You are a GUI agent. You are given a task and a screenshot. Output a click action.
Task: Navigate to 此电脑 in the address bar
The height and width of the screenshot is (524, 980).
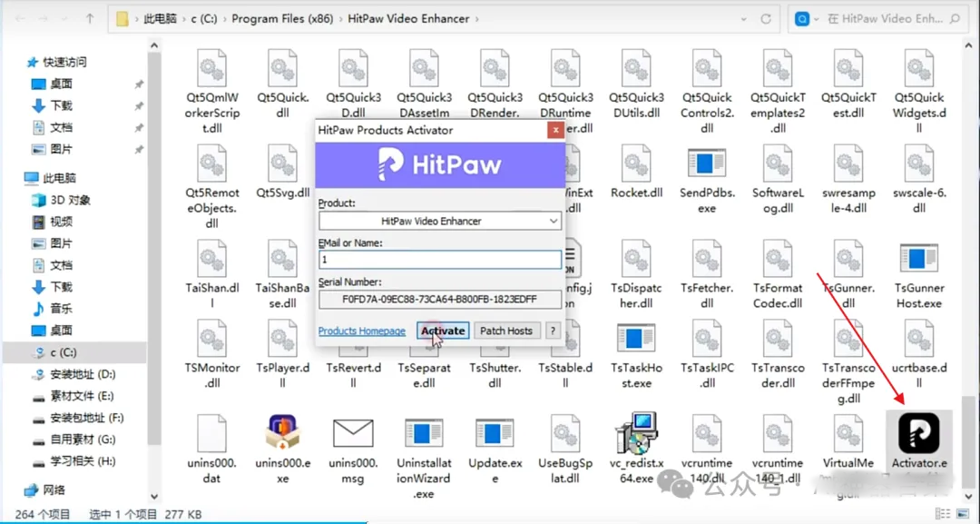pos(162,19)
